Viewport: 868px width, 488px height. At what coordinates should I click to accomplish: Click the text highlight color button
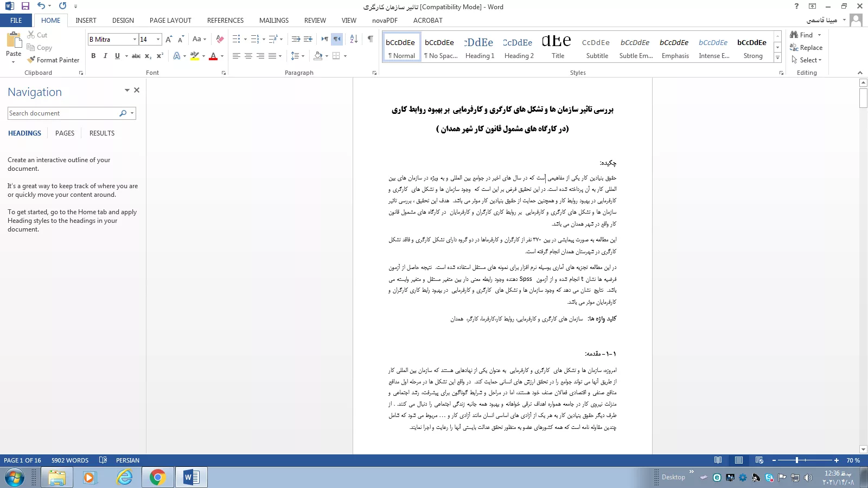194,56
